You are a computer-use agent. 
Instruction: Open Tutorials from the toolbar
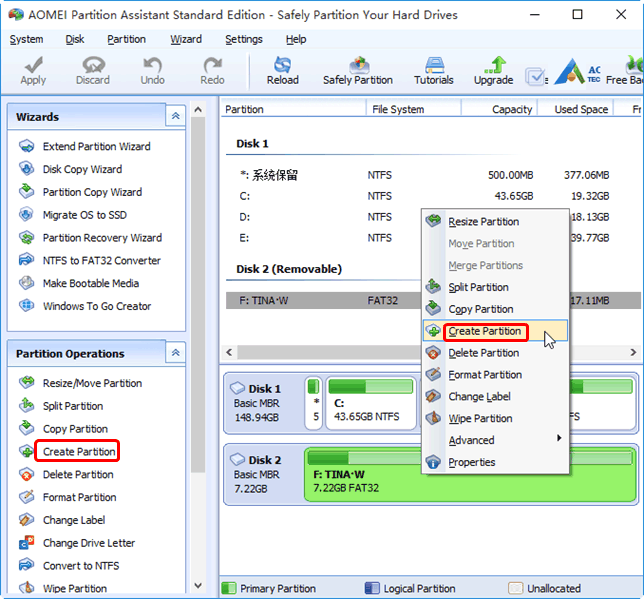434,70
